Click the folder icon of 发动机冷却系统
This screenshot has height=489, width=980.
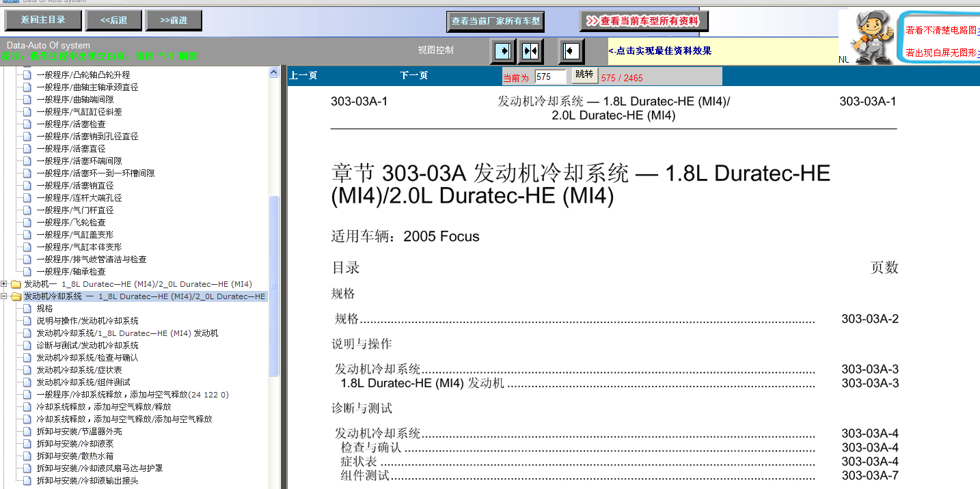click(x=16, y=296)
